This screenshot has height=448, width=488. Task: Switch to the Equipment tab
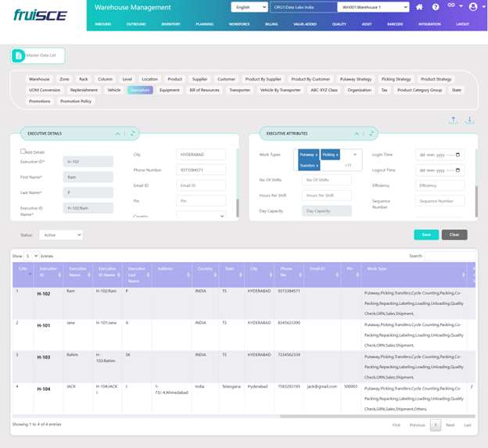coord(169,90)
